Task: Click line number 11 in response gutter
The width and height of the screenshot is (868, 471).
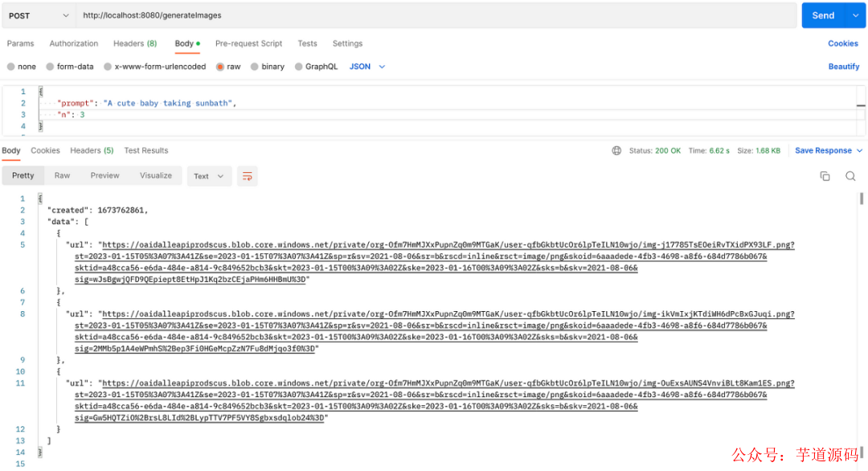Action: pos(20,383)
